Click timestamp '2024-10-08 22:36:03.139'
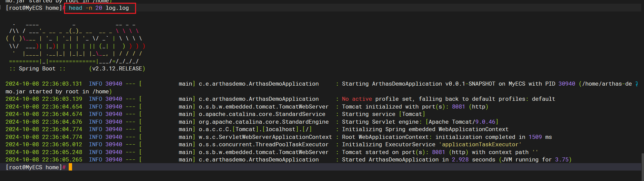Viewport: 644px width, 181px height. coord(44,99)
